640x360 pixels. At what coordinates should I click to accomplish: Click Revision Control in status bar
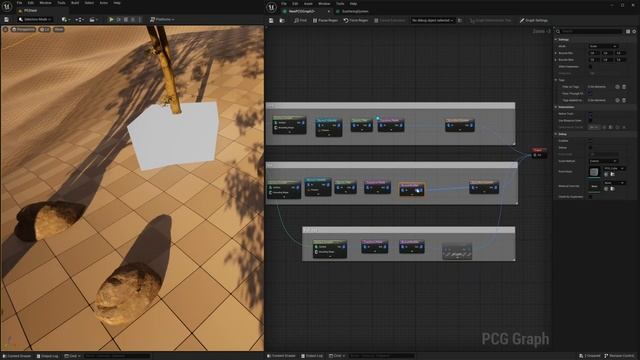[x=620, y=356]
